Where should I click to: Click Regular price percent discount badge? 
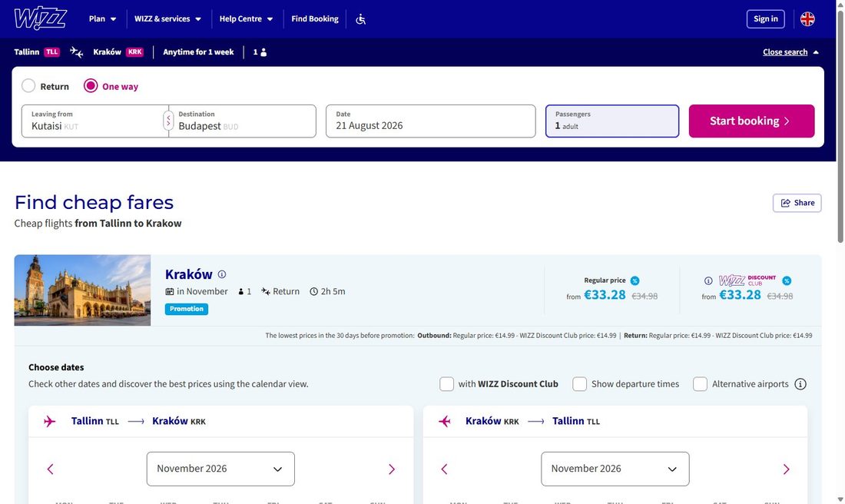(635, 281)
